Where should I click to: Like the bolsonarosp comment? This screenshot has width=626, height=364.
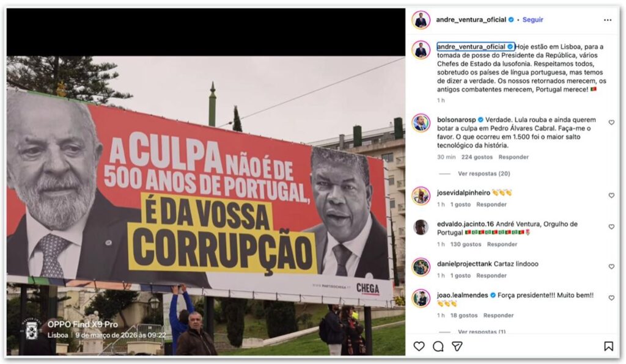[611, 122]
